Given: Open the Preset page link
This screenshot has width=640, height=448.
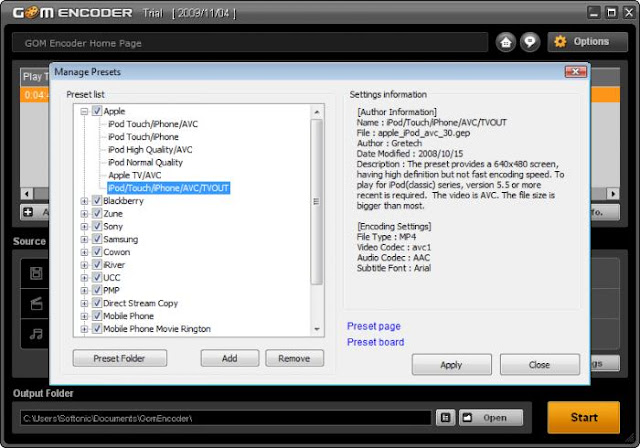Looking at the screenshot, I should pyautogui.click(x=373, y=326).
